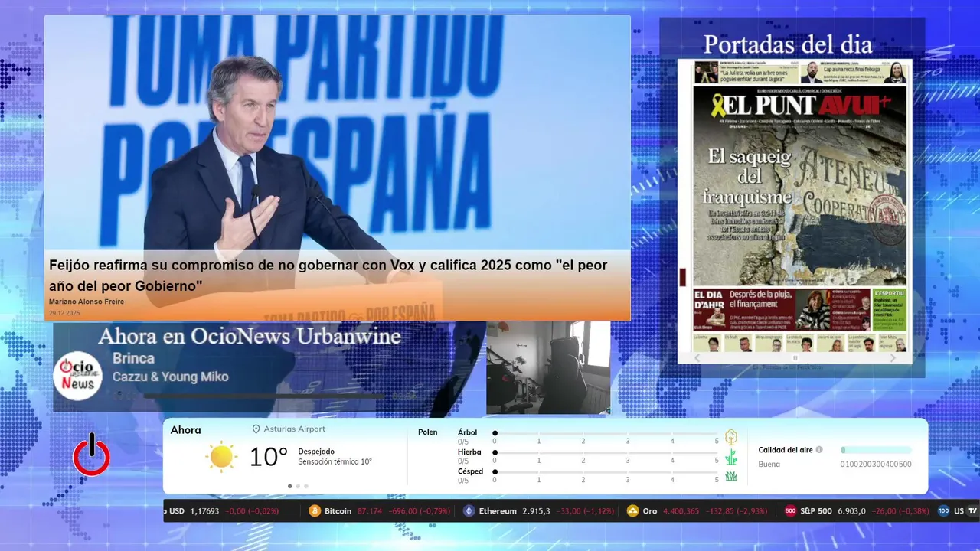Screen dimensions: 980x551
Task: Click the 10° temperature reading
Action: [x=268, y=457]
